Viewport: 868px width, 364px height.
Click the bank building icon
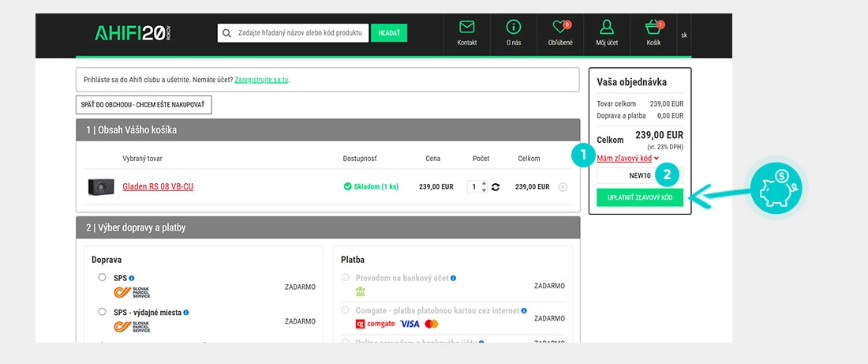coord(361,291)
